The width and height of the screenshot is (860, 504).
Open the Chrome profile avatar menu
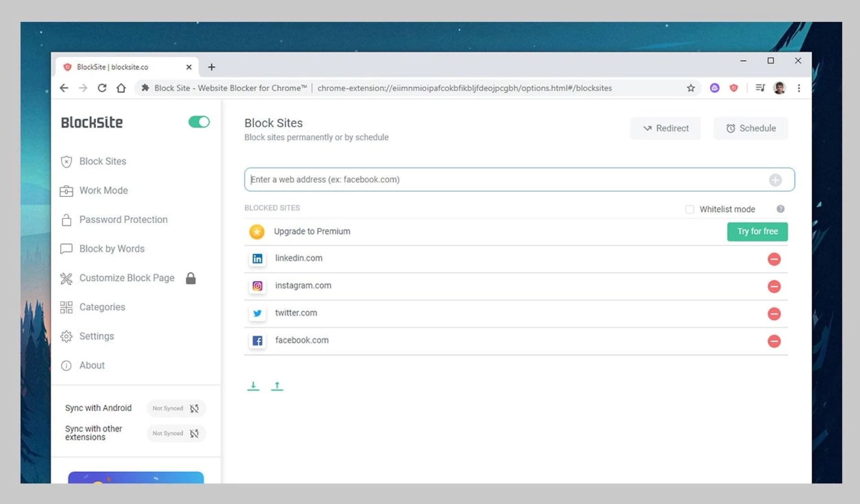point(779,88)
